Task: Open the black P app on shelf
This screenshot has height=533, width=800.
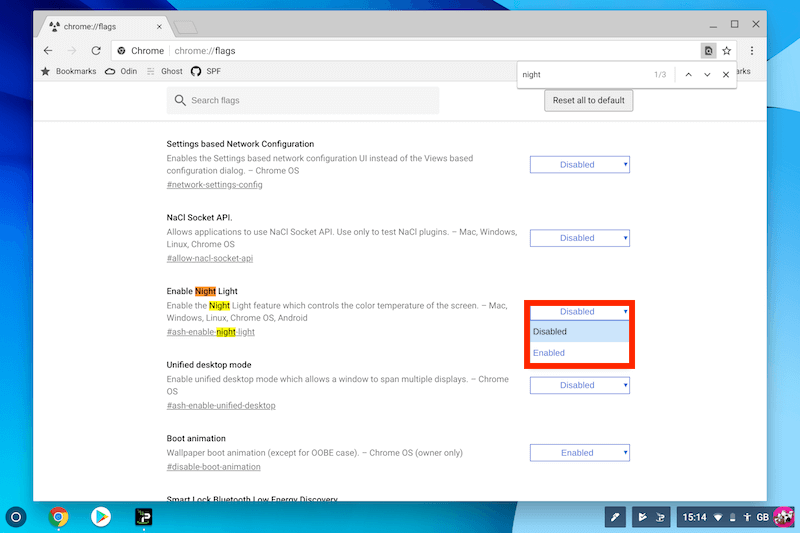Action: pyautogui.click(x=144, y=517)
